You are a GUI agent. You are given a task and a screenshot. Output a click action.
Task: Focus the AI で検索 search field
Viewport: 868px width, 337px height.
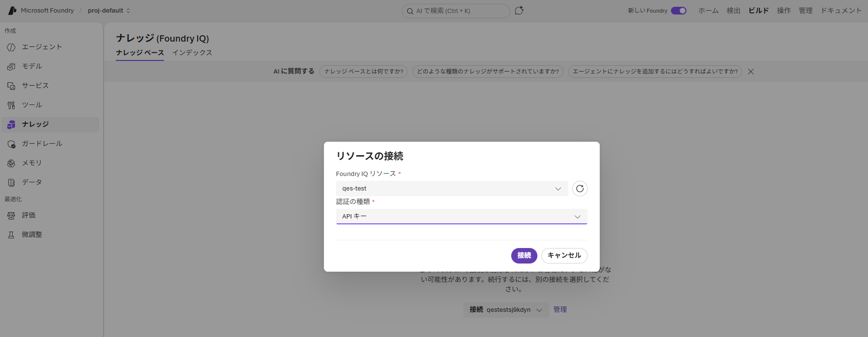point(456,11)
